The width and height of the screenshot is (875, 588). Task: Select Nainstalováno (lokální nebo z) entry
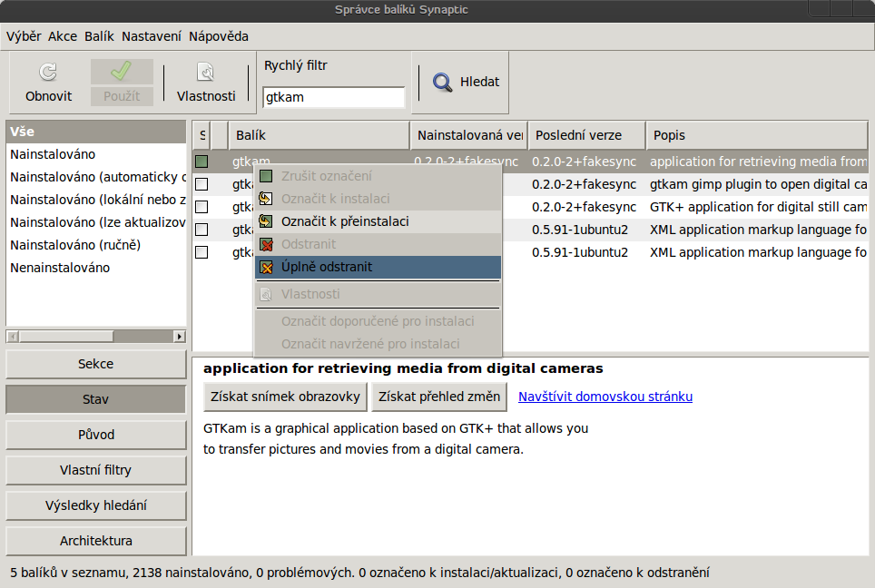[x=96, y=200]
